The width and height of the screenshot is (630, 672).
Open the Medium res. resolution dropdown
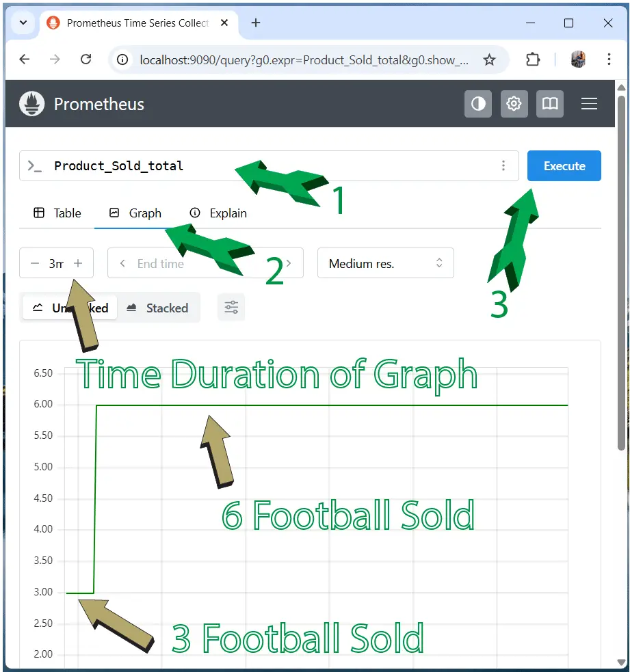385,263
